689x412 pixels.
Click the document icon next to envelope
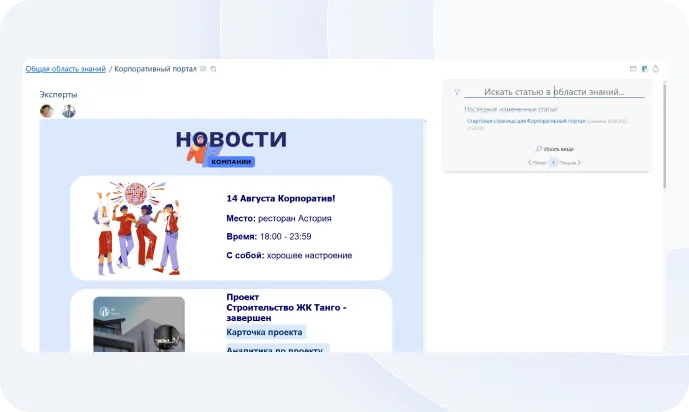click(x=645, y=69)
